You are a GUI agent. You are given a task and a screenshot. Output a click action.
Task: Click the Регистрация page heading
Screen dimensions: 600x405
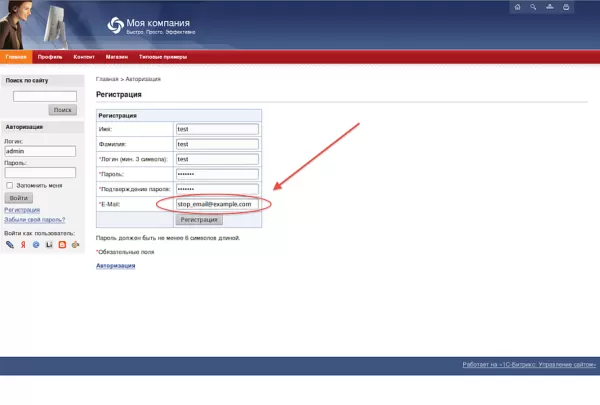pyautogui.click(x=119, y=95)
